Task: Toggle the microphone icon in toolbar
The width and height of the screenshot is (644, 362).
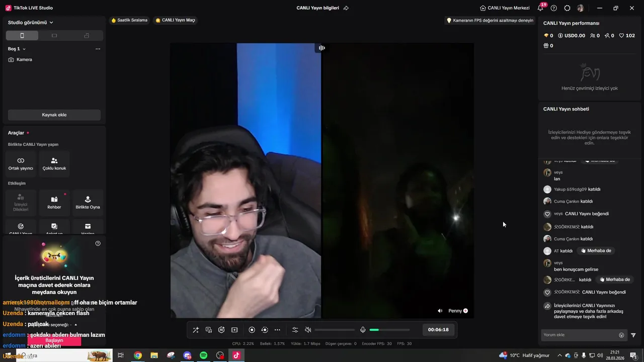Action: click(363, 330)
